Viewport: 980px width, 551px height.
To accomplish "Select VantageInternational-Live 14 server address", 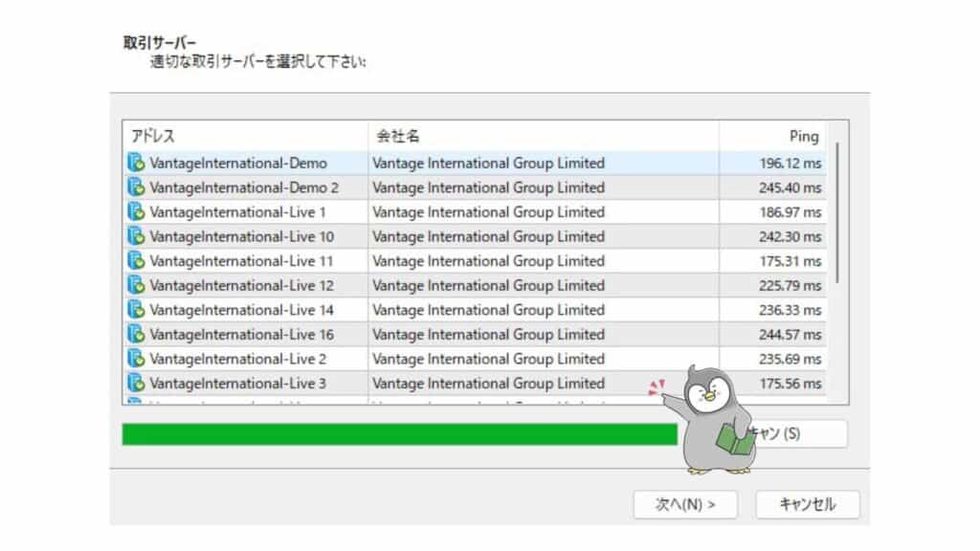I will pos(241,310).
